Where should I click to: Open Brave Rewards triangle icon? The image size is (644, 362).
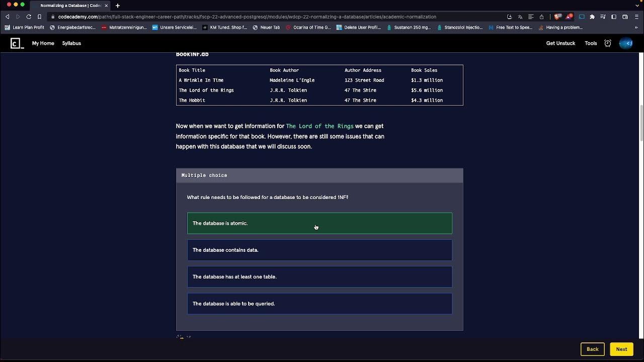[x=569, y=17]
